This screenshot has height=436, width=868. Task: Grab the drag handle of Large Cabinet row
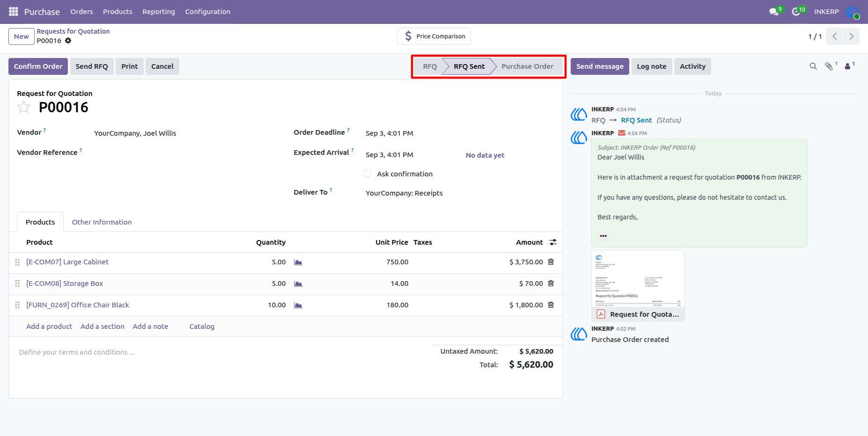17,262
